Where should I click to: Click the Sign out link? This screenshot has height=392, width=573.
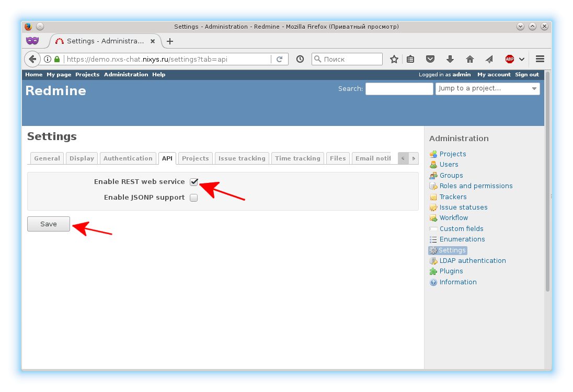[527, 75]
